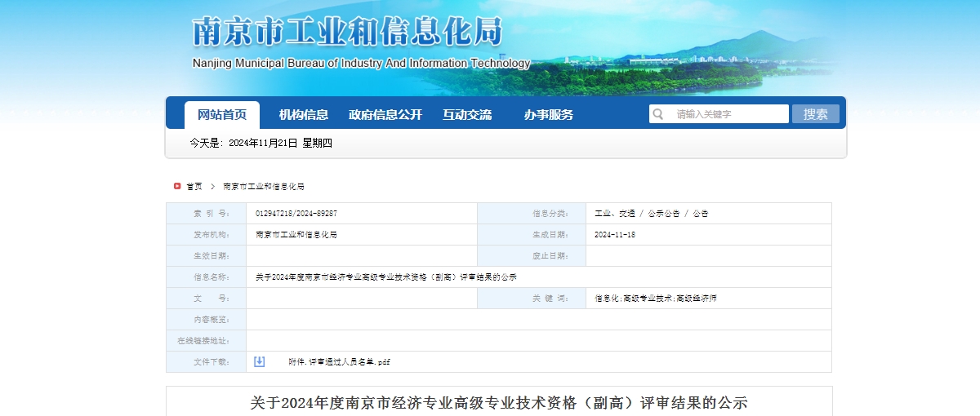Click the English name Nanjing Municipal Bureau text
This screenshot has width=980, height=416.
(361, 64)
